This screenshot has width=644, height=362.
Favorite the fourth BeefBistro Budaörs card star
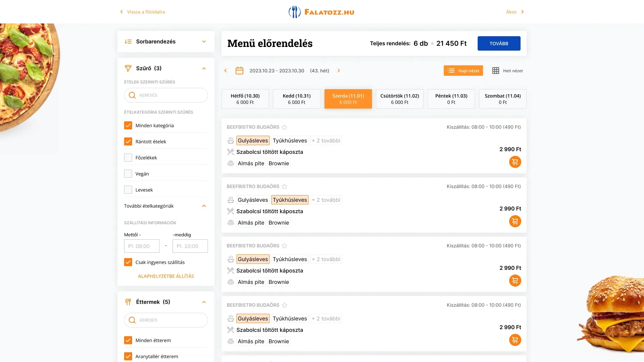tap(284, 305)
